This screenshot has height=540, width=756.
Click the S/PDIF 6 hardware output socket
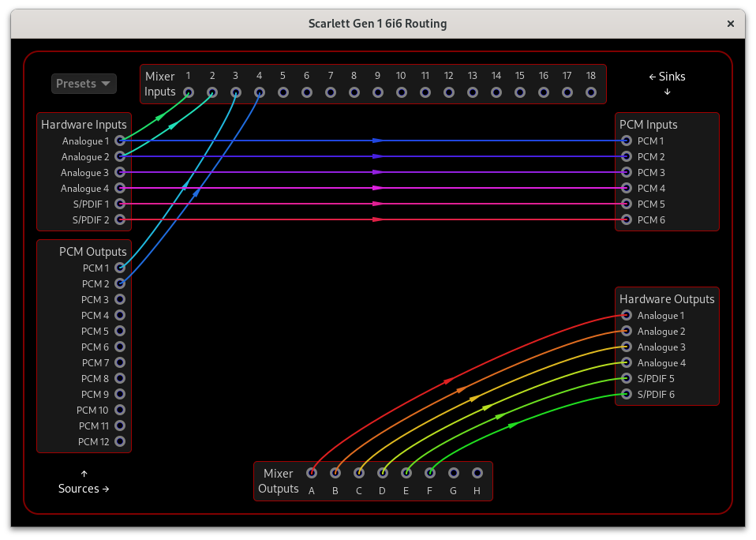625,394
